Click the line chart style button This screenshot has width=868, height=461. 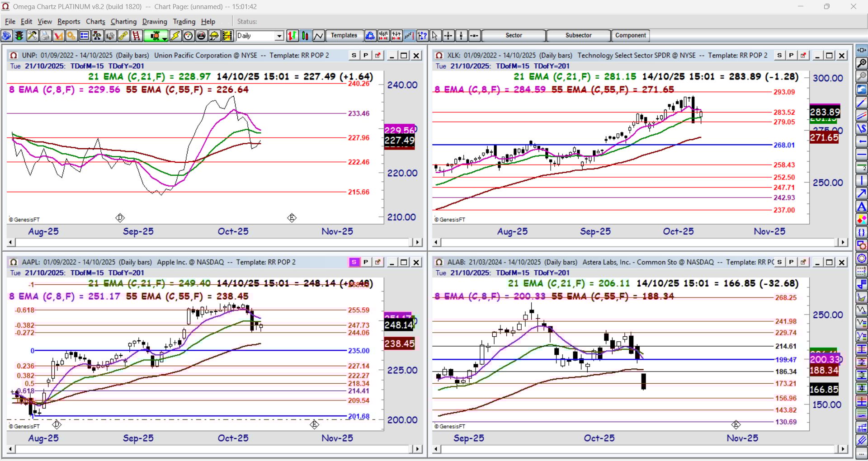click(319, 36)
